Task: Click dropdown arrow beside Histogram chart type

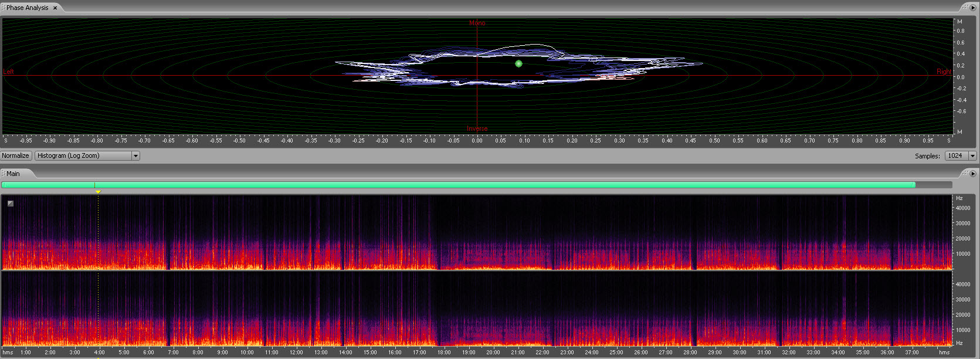Action: tap(135, 155)
